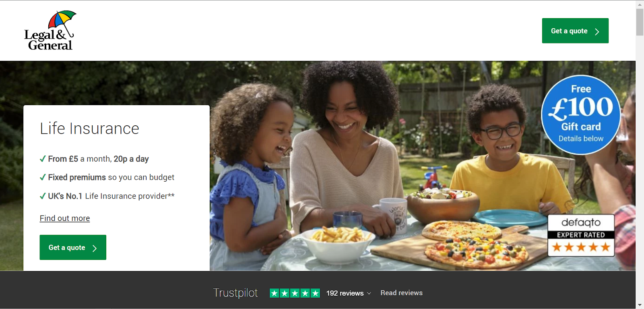
Task: Click the Defaqto five orange stars
Action: point(581,247)
